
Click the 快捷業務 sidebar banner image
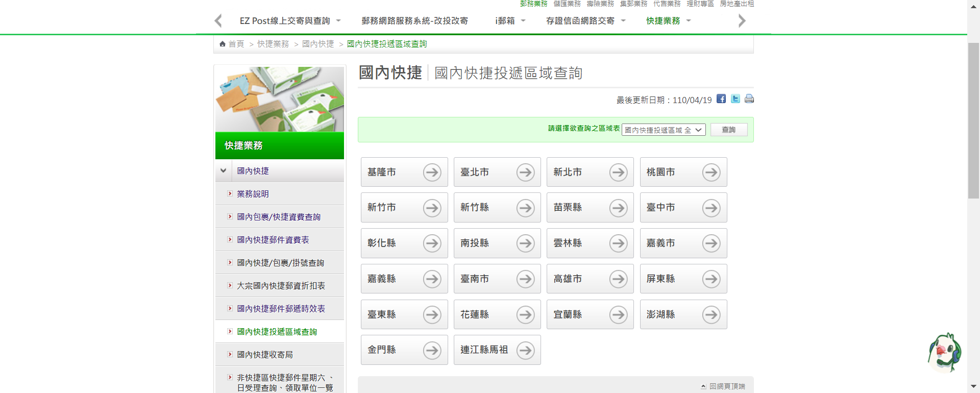pyautogui.click(x=280, y=100)
